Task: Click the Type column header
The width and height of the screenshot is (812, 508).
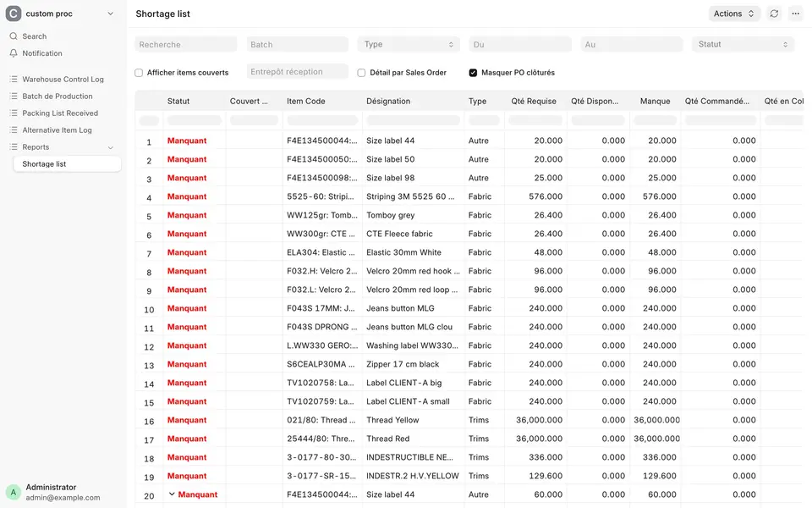Action: [477, 101]
